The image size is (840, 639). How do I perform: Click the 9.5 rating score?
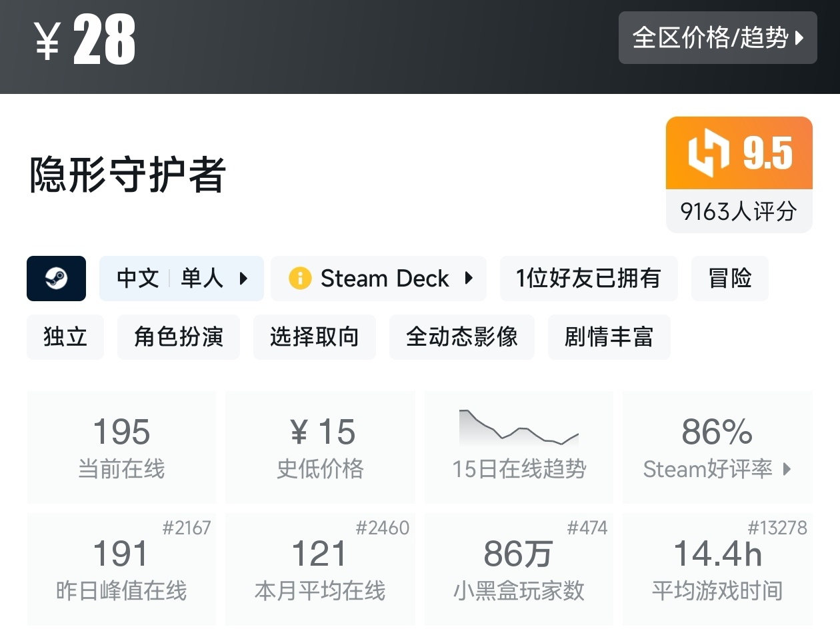(768, 153)
